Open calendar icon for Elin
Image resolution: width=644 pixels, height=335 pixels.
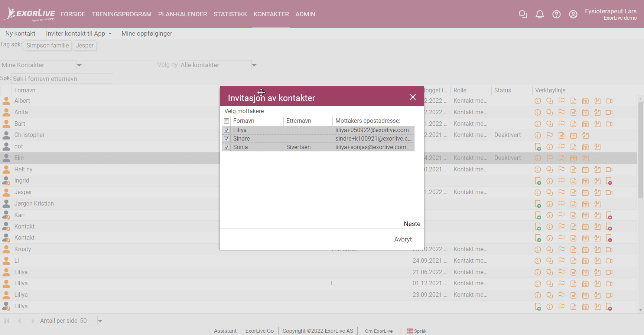[x=573, y=158]
